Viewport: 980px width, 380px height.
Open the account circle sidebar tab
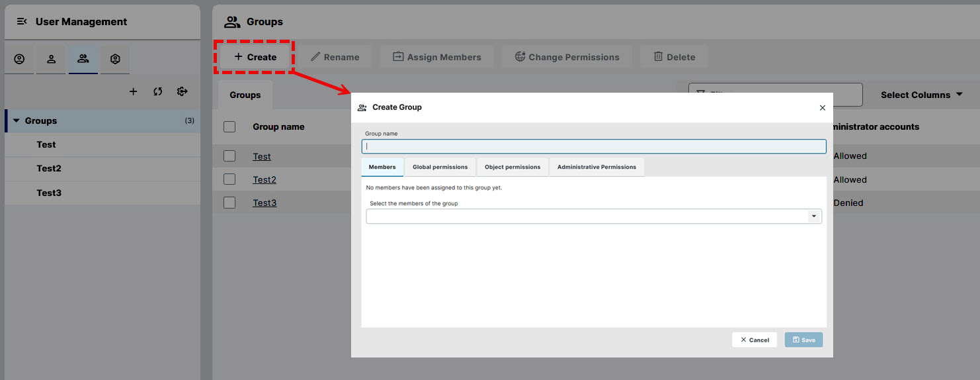pyautogui.click(x=19, y=59)
